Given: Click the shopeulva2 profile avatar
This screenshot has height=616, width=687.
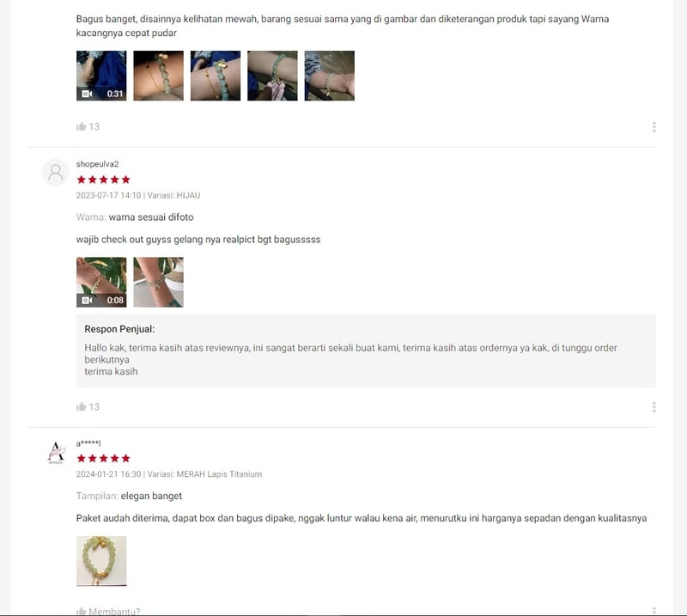Looking at the screenshot, I should pyautogui.click(x=56, y=173).
